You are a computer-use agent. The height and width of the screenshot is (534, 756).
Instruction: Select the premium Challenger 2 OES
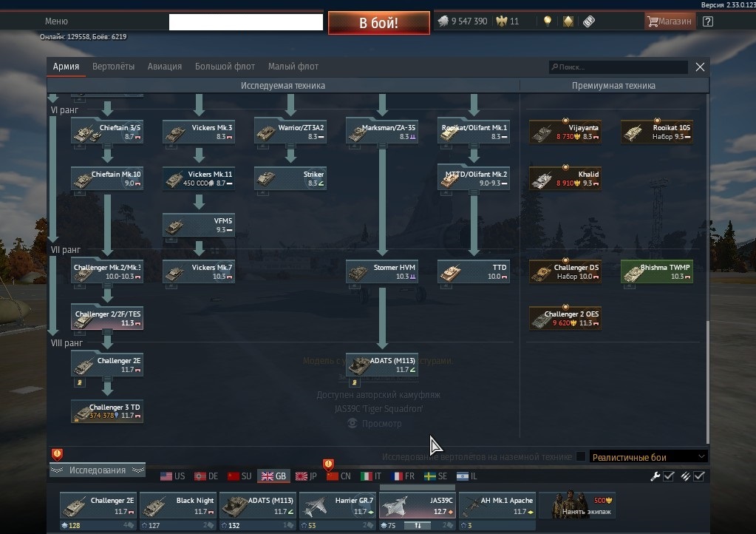(565, 318)
